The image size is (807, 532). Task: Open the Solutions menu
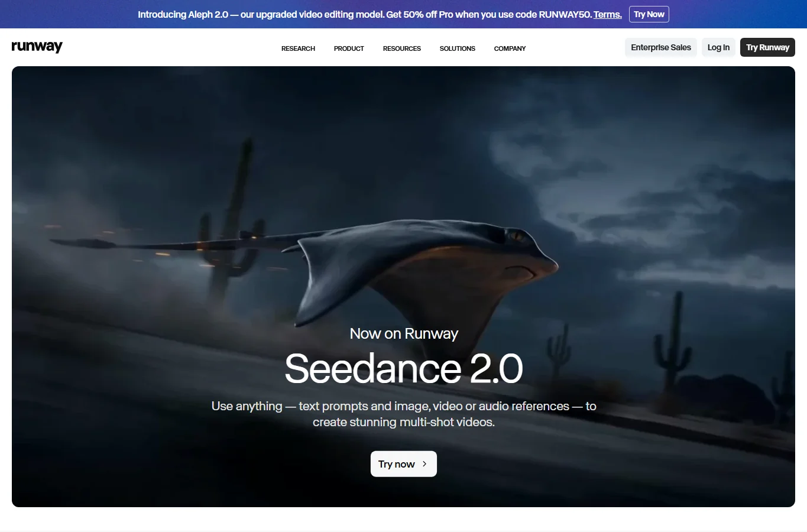pos(458,48)
